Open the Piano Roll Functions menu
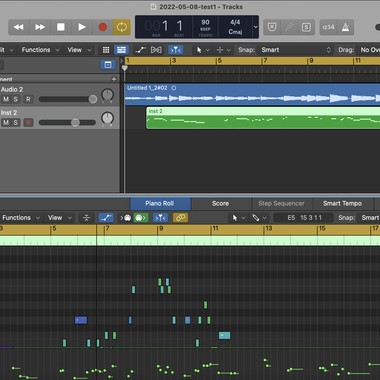 21,218
